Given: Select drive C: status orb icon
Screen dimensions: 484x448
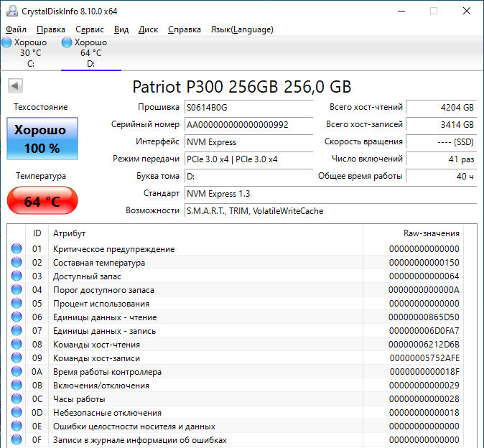Looking at the screenshot, I should (6, 43).
